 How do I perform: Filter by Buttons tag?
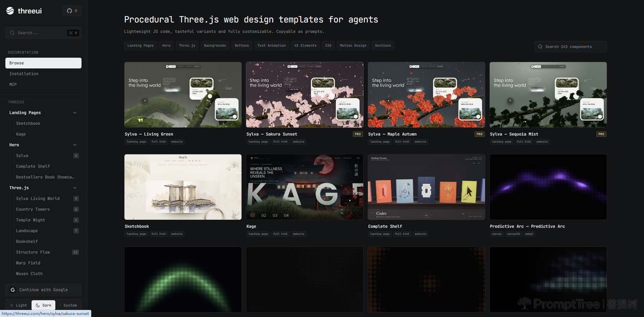tap(242, 45)
